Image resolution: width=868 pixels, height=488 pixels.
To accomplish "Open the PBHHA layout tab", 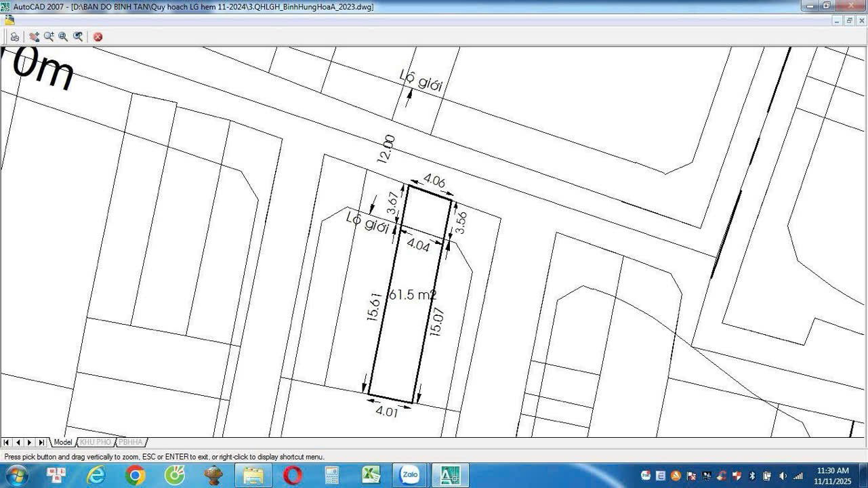I will (131, 442).
